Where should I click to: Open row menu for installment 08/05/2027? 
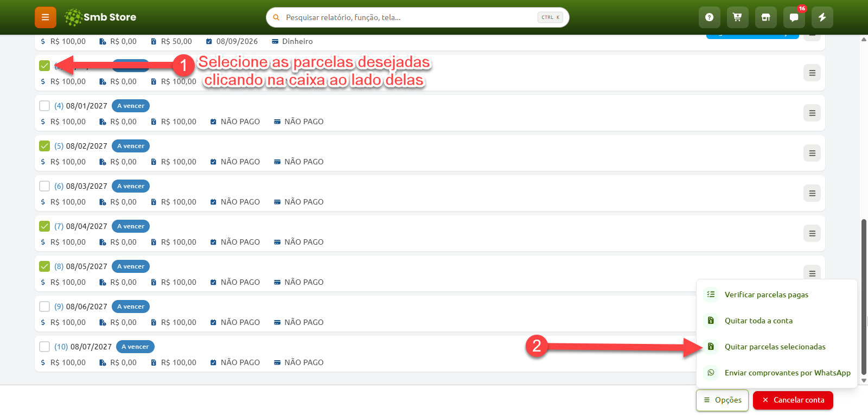(x=812, y=273)
